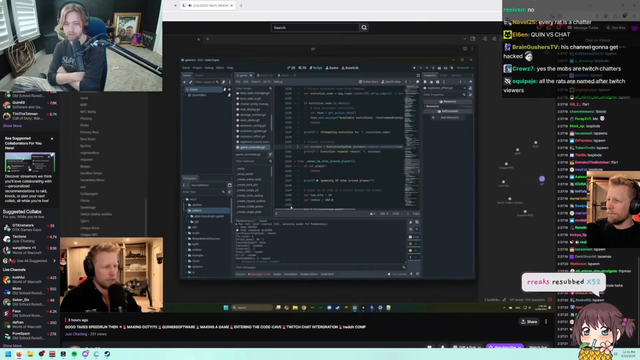
Task: Open Online Docs in script editor
Action: (368, 82)
